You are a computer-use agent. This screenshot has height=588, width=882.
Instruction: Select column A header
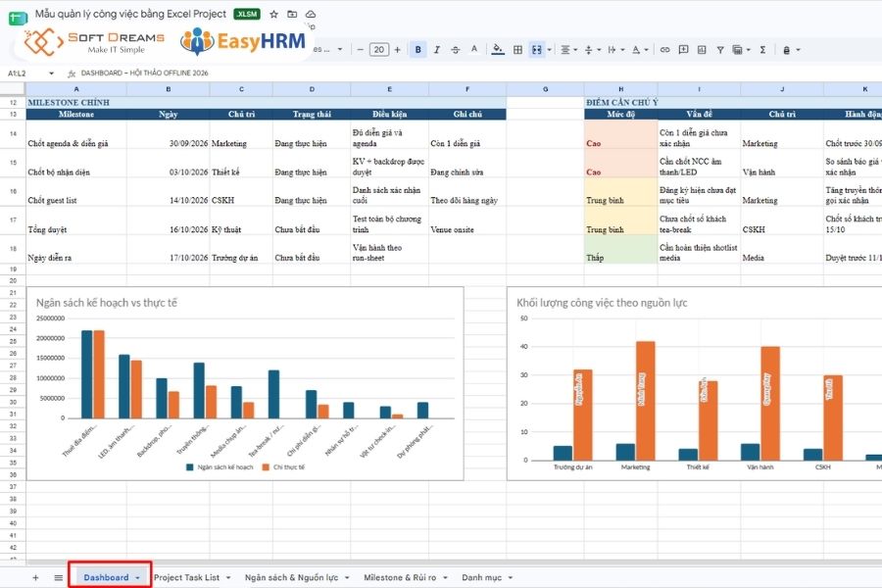point(76,89)
